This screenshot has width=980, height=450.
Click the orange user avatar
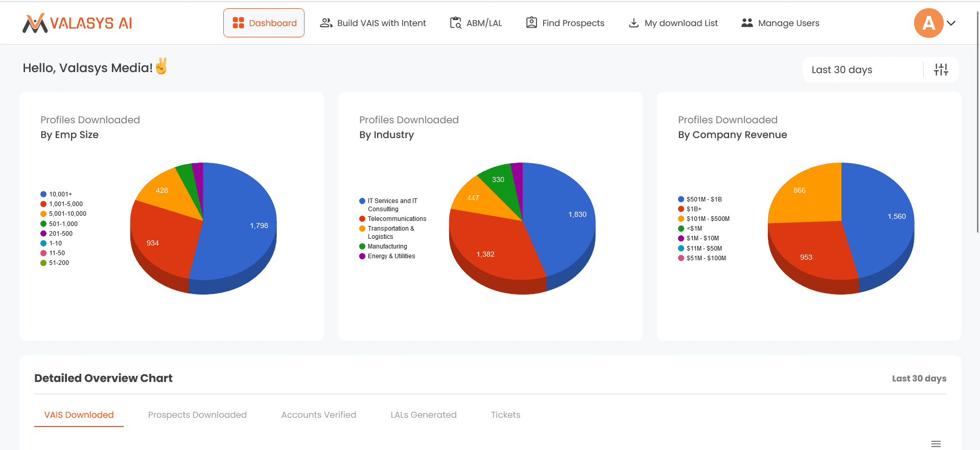928,23
